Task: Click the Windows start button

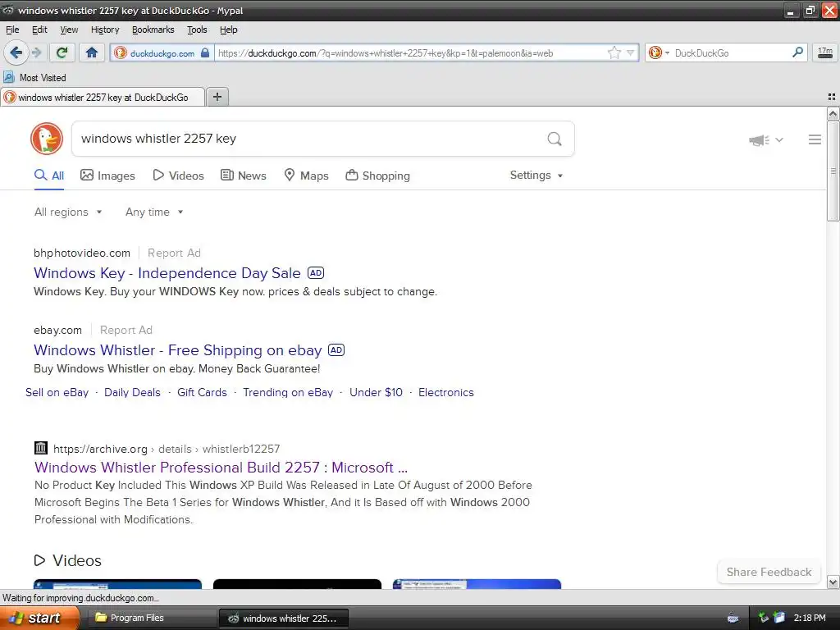Action: tap(39, 618)
